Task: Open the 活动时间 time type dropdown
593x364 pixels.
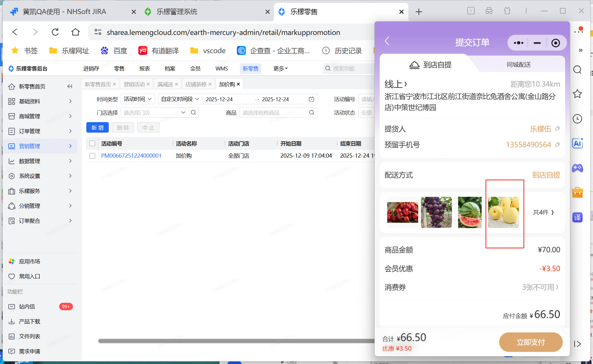Action: pyautogui.click(x=138, y=99)
